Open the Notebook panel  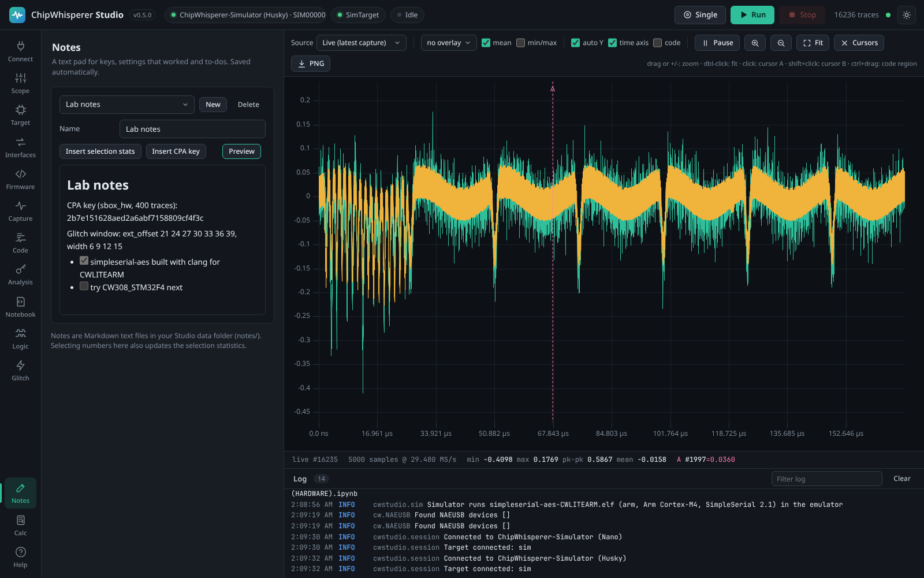pos(20,307)
